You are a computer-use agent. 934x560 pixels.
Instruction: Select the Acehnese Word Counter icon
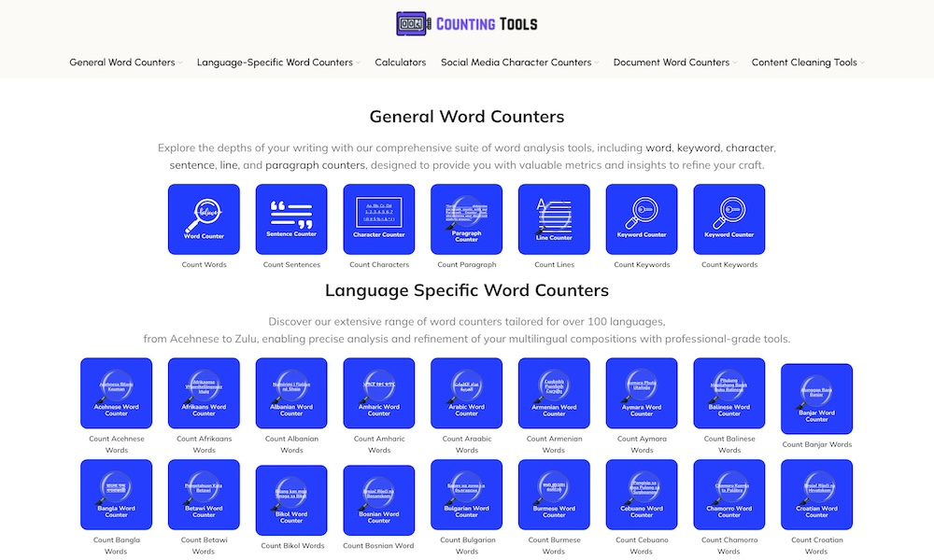(116, 393)
